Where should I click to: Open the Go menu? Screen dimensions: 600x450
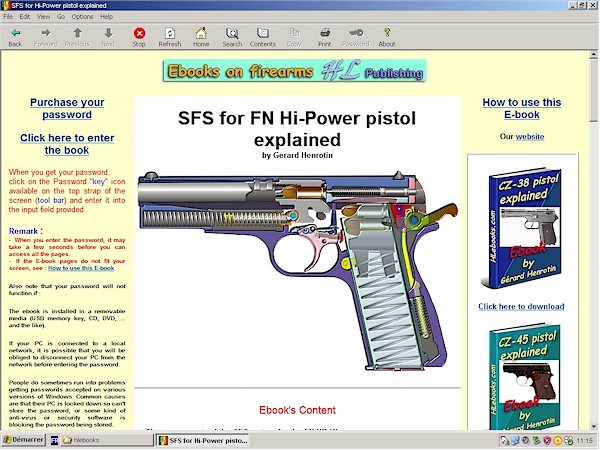coord(61,17)
